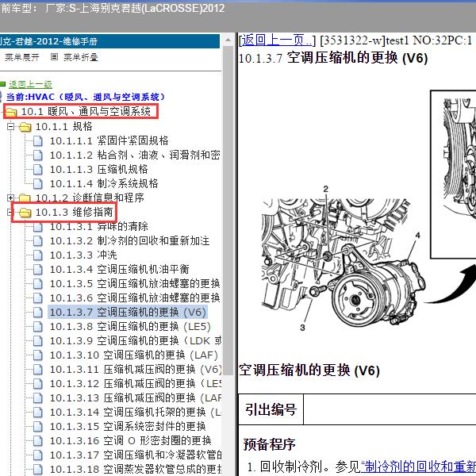Screen dimensions: 476x476
Task: Click the 引出编号 table header cell
Action: [x=271, y=409]
